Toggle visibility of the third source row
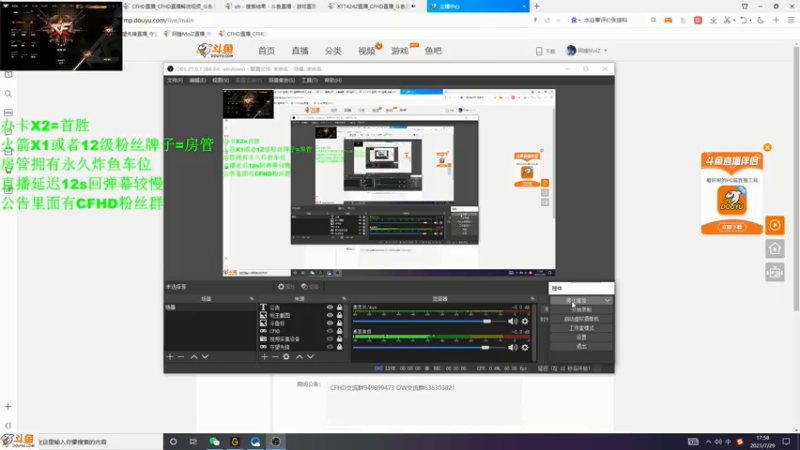Screen dimensions: 800x450 coord(330,323)
